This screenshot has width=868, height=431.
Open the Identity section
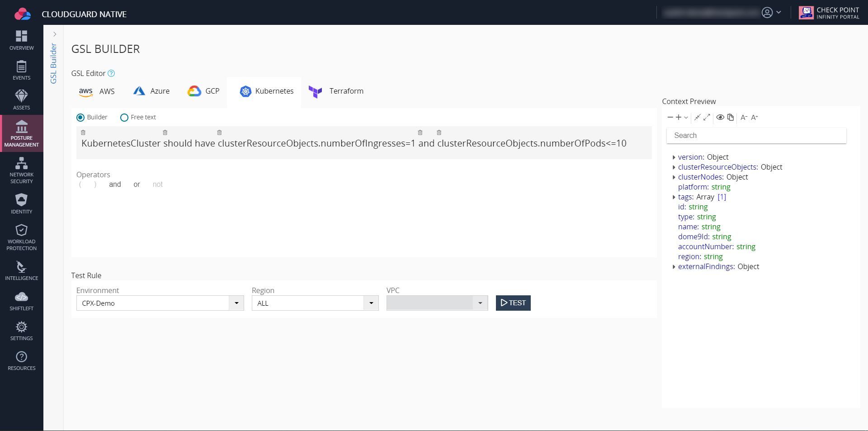pos(21,204)
